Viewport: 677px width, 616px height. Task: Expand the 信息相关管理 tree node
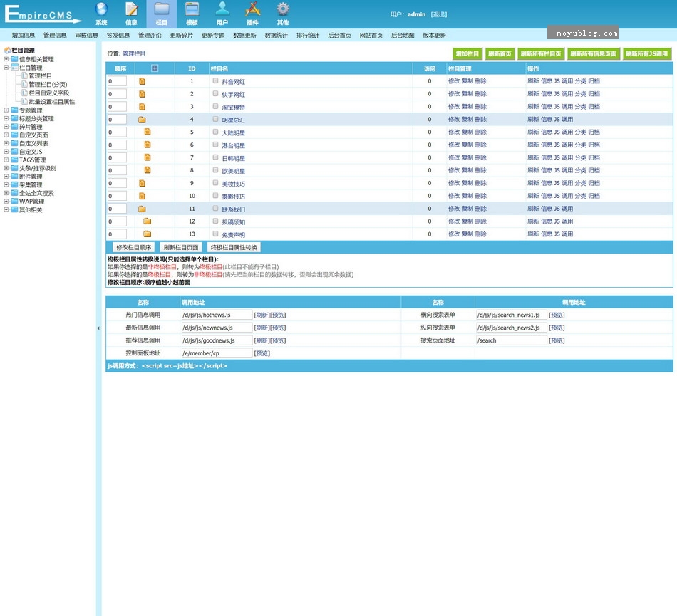[x=6, y=59]
